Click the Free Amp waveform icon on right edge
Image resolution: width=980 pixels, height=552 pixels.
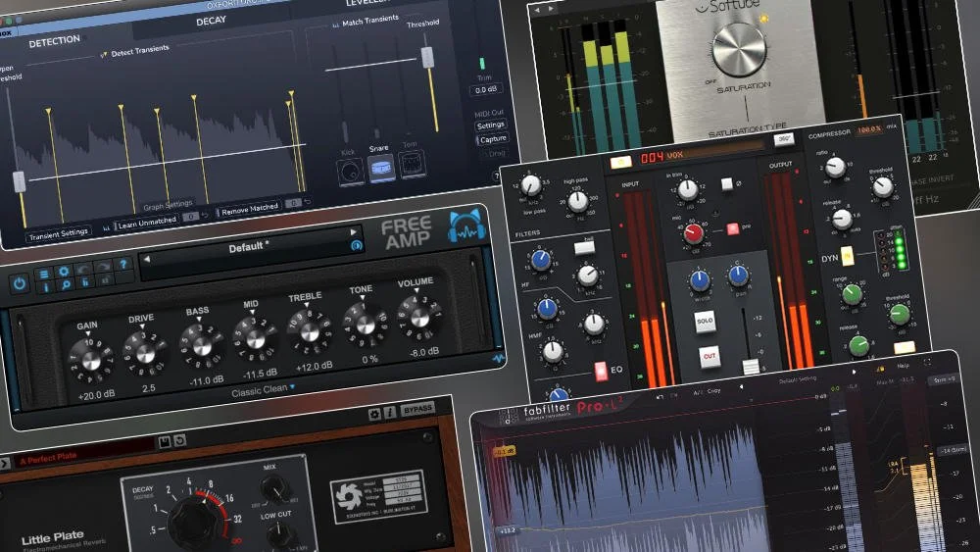(x=498, y=359)
